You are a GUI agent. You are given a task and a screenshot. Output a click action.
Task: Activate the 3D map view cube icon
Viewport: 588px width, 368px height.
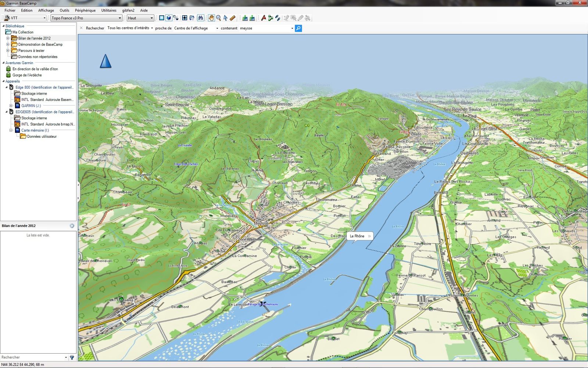[x=168, y=18]
